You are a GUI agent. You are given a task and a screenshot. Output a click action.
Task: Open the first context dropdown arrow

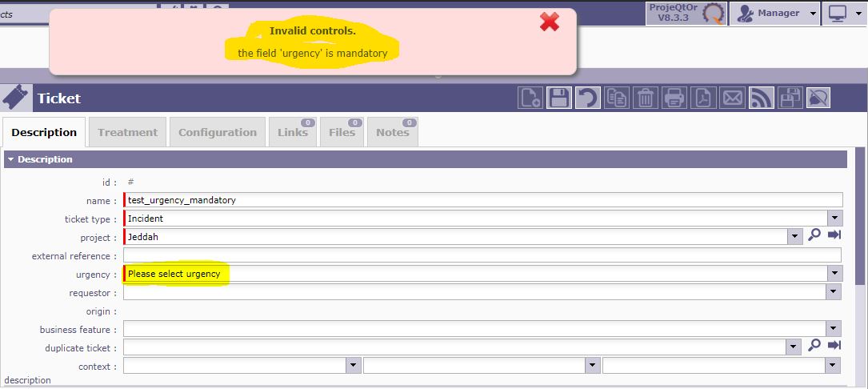click(354, 366)
